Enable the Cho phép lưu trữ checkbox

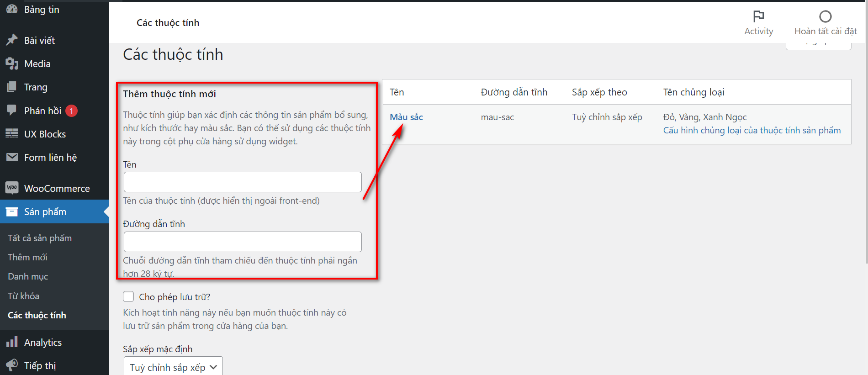[128, 296]
